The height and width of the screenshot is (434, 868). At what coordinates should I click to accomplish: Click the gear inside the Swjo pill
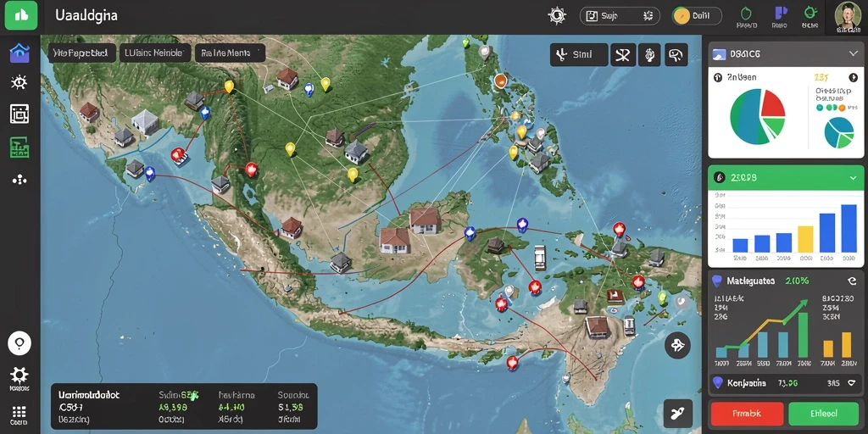[648, 16]
